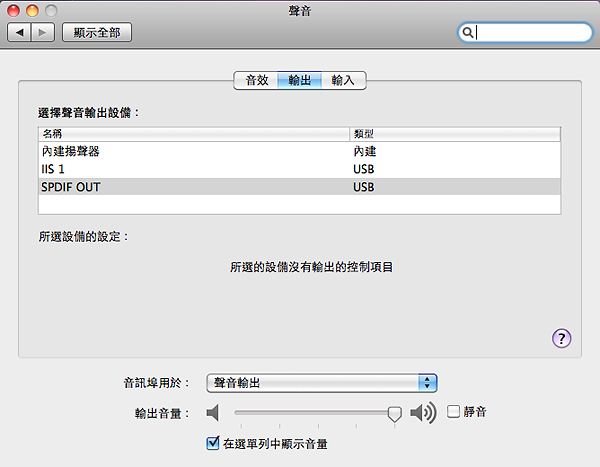600x467 pixels.
Task: Sort list by 名稱 column header
Action: click(194, 134)
